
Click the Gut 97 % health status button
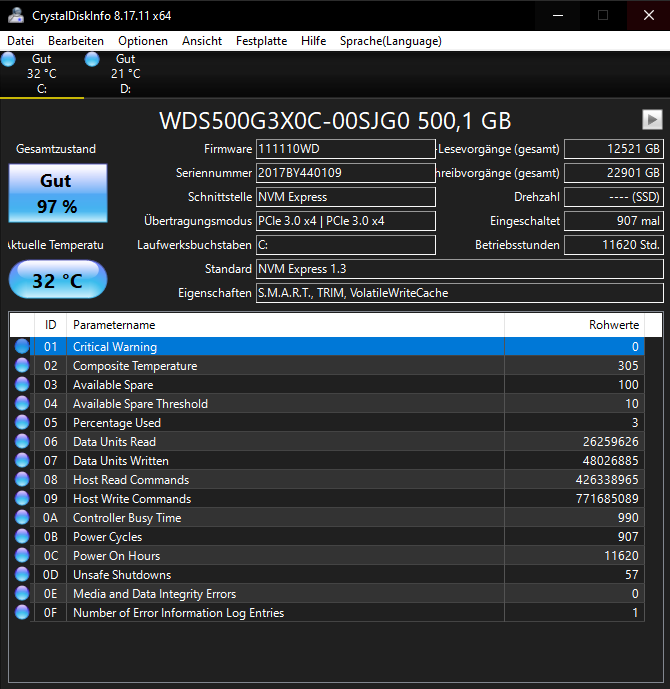pos(58,193)
